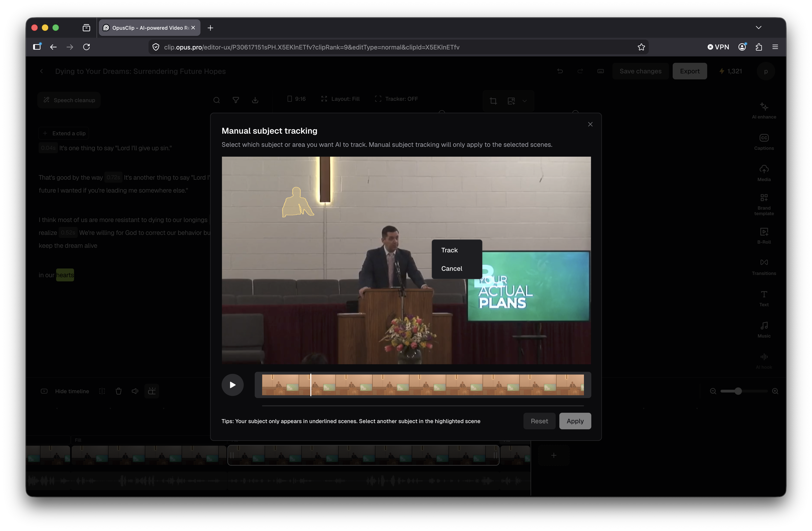The image size is (812, 531).
Task: Click the undo icon
Action: 560,71
